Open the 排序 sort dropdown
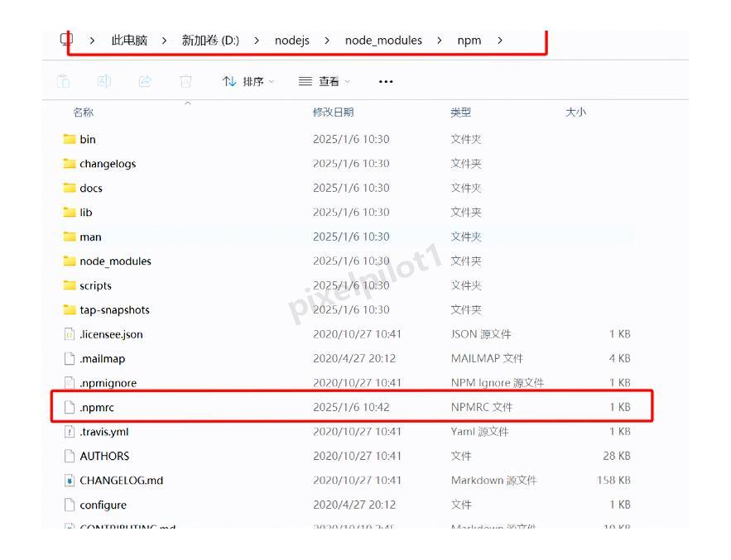 tap(248, 82)
